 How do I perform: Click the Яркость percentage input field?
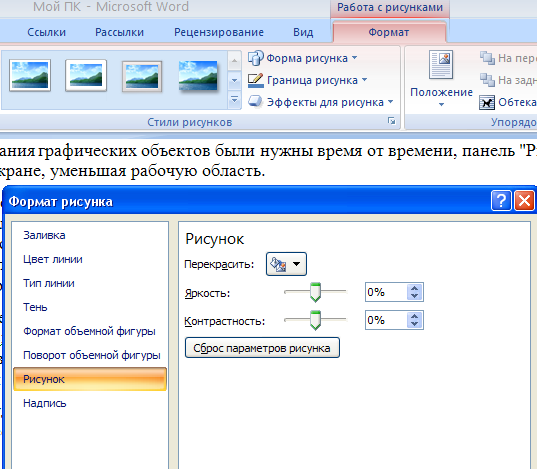pyautogui.click(x=386, y=292)
